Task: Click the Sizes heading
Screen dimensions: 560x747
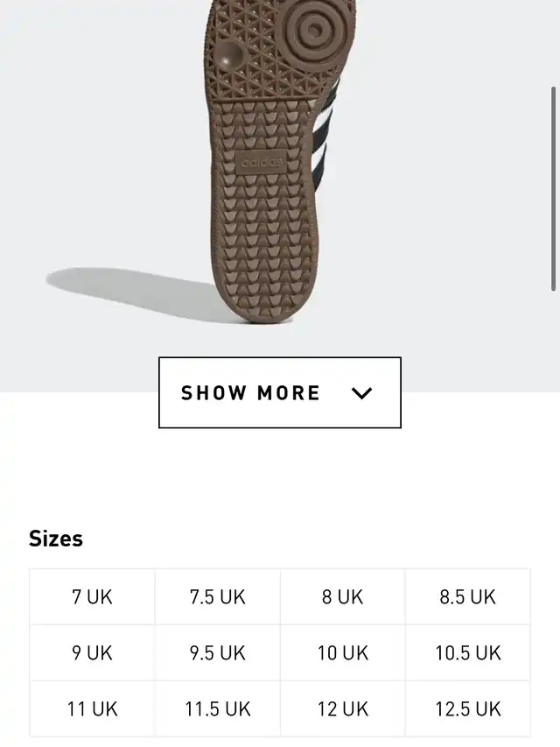Action: pos(56,539)
